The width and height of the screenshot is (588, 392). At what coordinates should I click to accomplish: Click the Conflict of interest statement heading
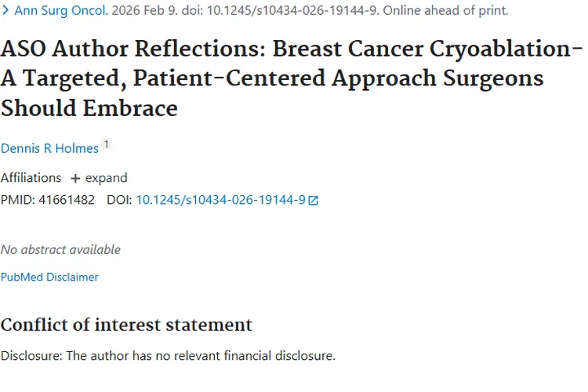click(x=126, y=325)
